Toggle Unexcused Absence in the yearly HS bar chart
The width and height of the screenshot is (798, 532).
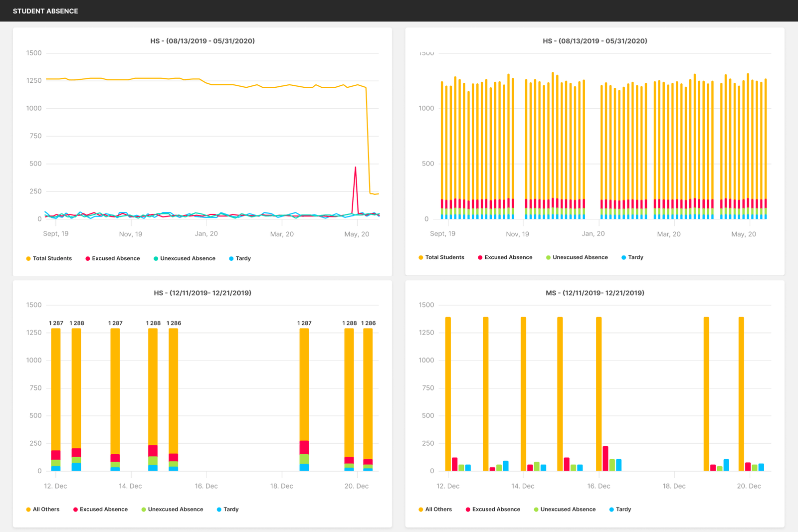tap(577, 257)
